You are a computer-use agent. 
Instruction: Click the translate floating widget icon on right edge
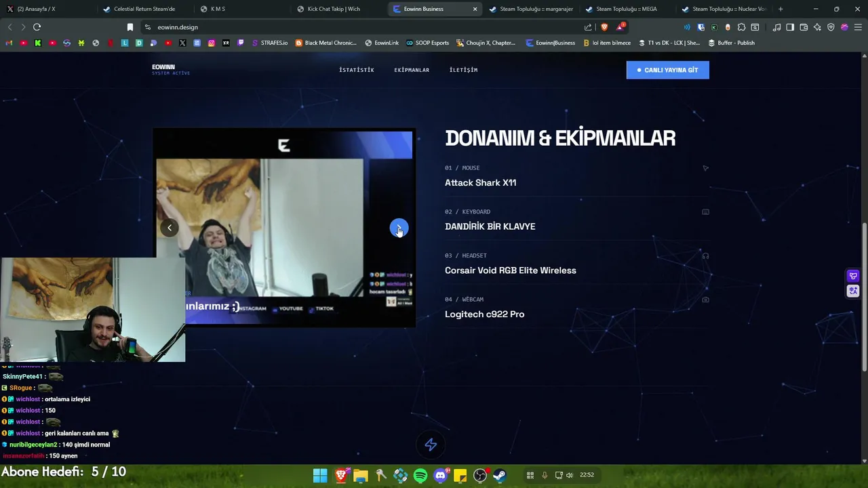[853, 291]
